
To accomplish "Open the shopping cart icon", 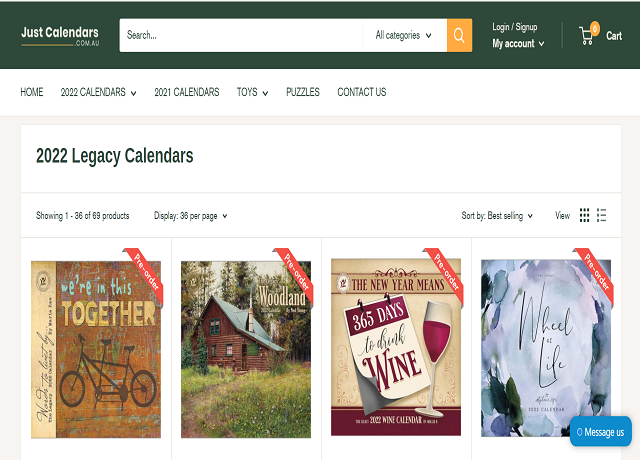I will tap(589, 34).
